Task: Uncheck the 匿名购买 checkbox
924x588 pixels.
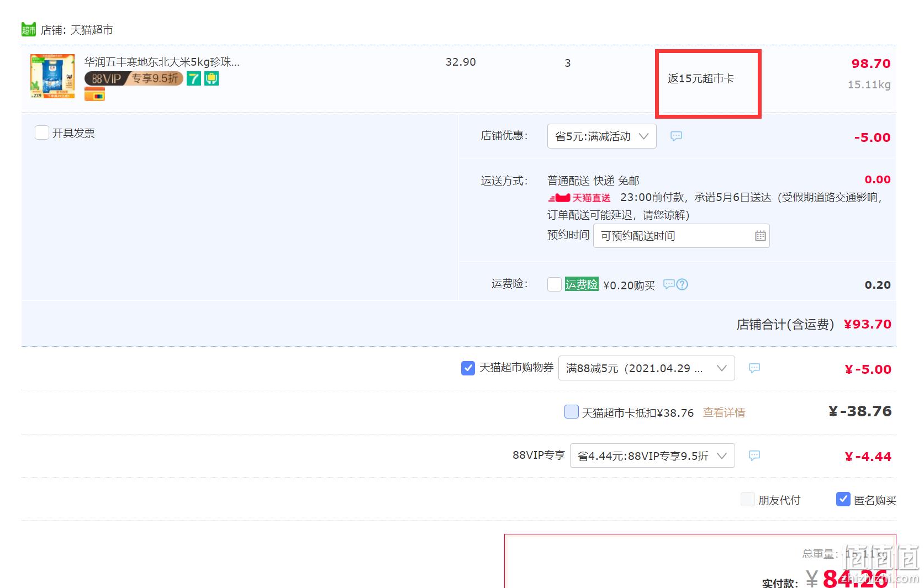Action: (x=843, y=499)
